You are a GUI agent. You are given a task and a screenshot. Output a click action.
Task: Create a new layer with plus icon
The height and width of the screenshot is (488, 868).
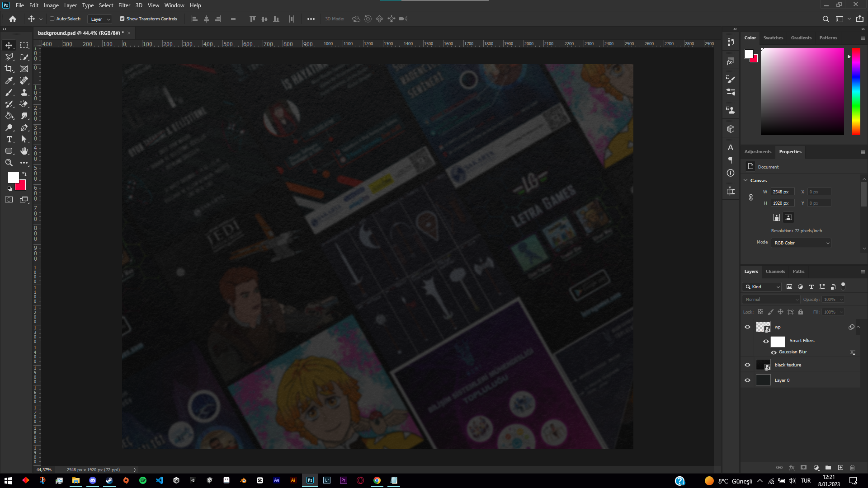coord(840,468)
